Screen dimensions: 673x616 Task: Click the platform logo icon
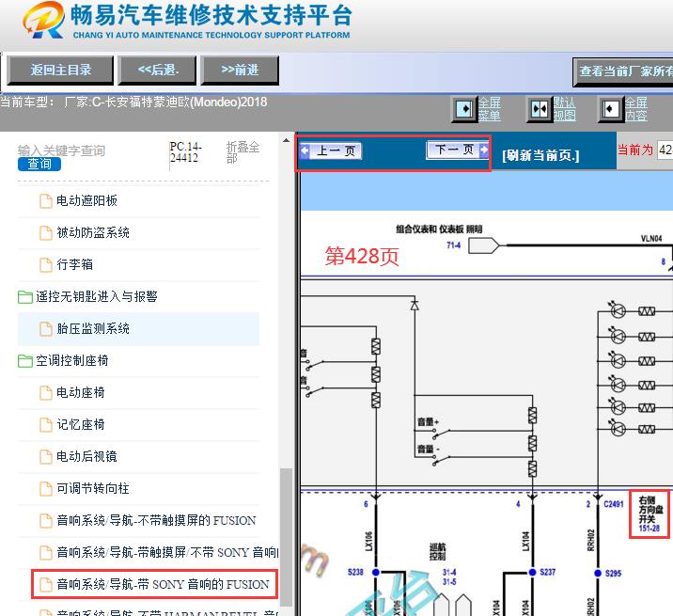click(44, 20)
